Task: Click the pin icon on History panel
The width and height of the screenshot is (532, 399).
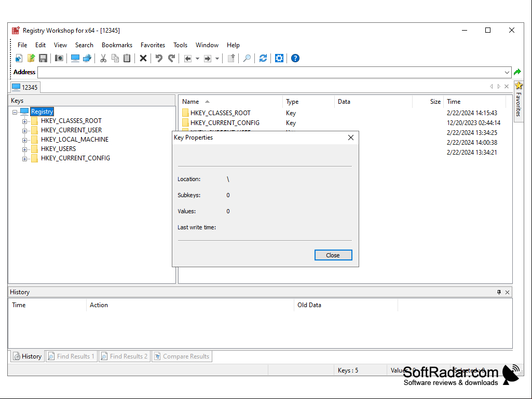Action: point(499,292)
